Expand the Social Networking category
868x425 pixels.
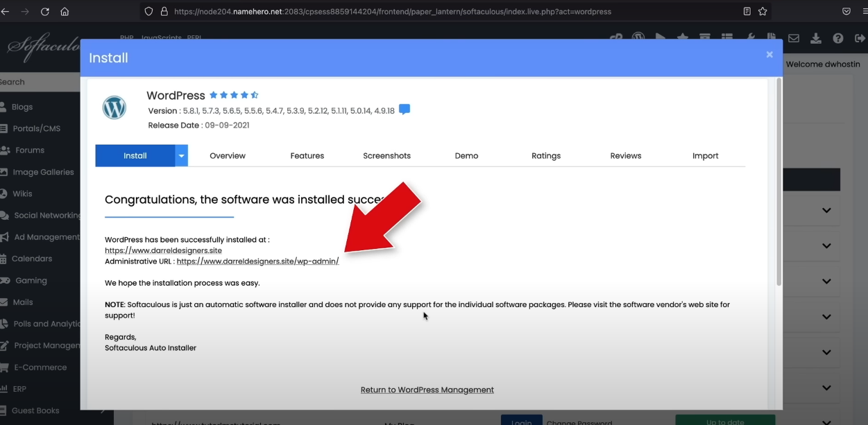pos(47,215)
